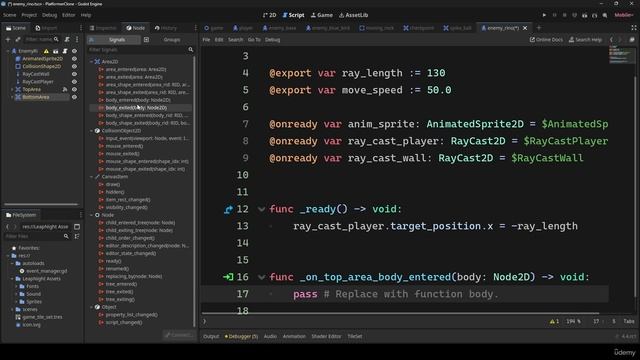Toggle visibility of the BottomArea node

74,97
